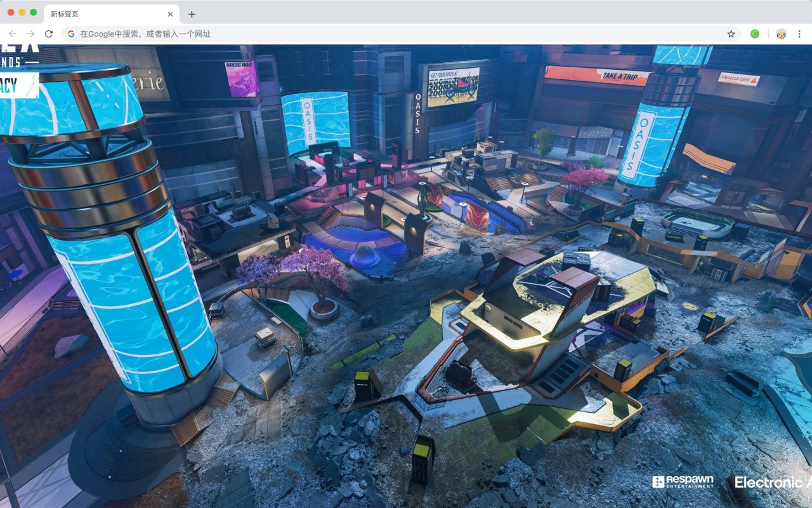Click the Google icon in the address bar
The width and height of the screenshot is (812, 508).
71,34
